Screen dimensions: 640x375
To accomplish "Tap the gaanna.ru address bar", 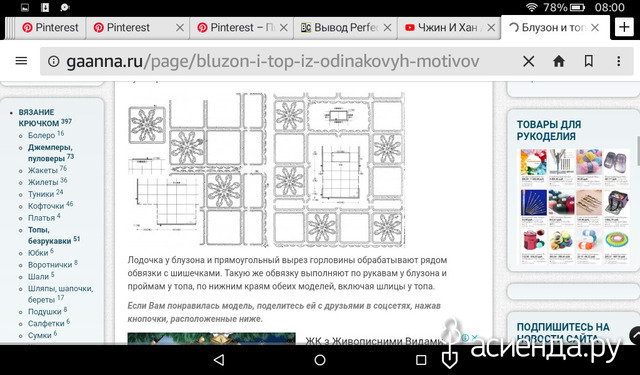I will click(x=272, y=61).
